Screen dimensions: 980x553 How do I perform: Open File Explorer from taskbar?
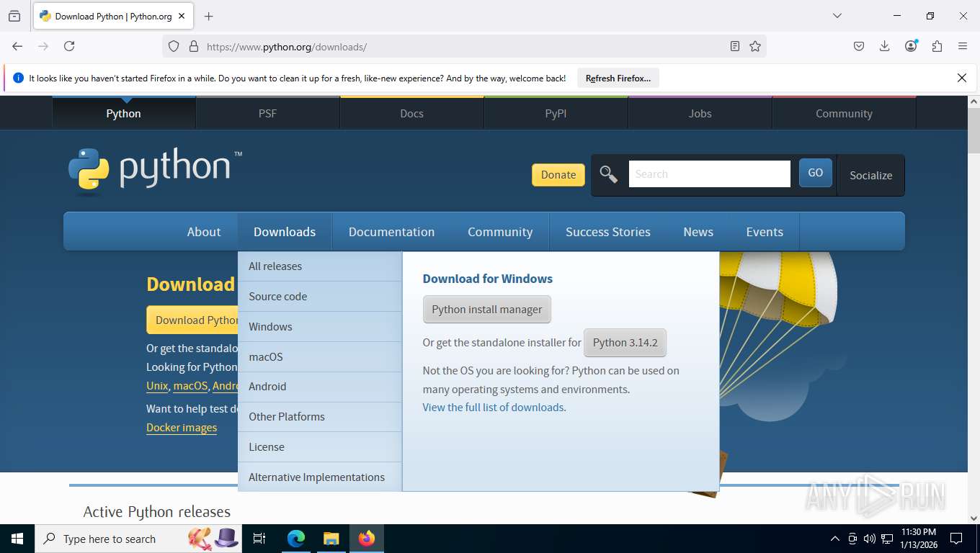point(331,539)
